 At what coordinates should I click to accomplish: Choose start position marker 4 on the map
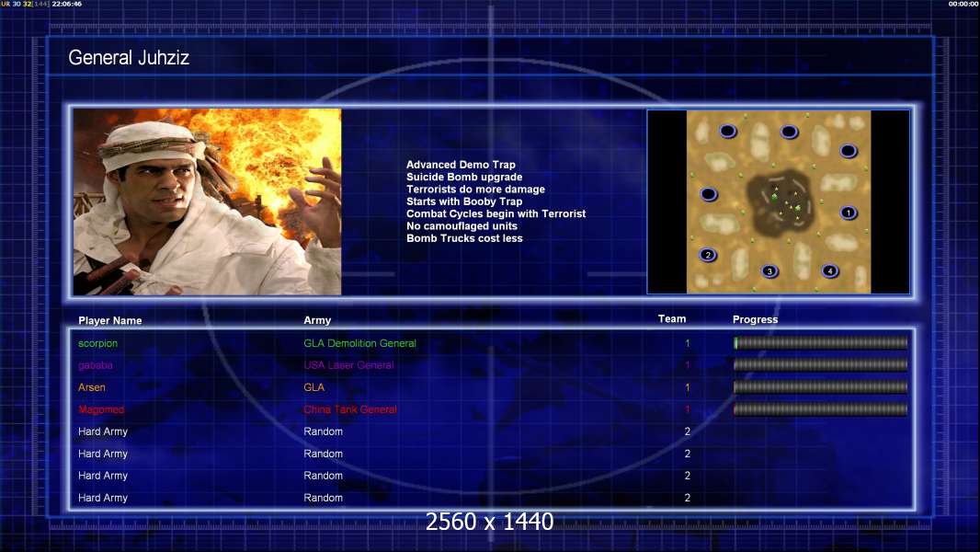(829, 270)
